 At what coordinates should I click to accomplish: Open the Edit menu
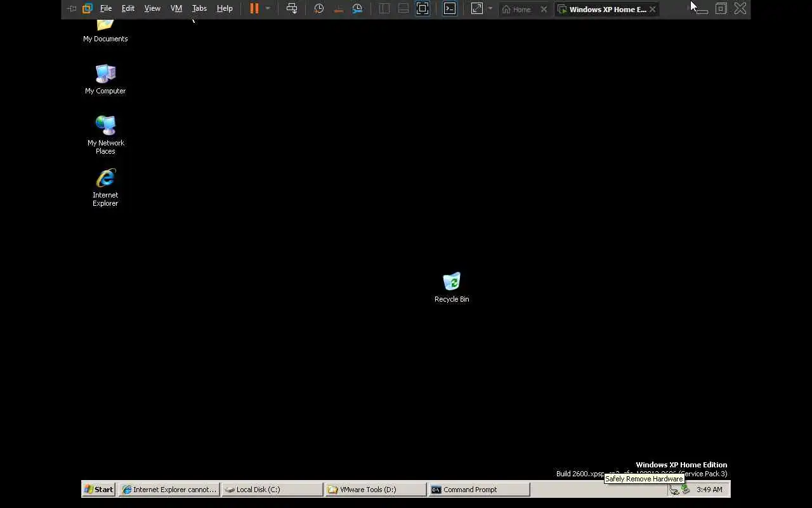(128, 9)
